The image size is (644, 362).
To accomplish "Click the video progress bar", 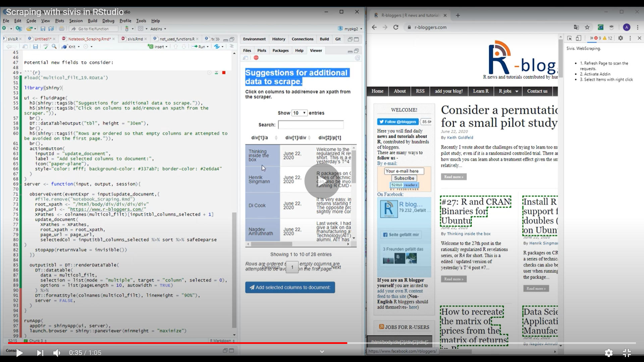I will click(322, 343).
